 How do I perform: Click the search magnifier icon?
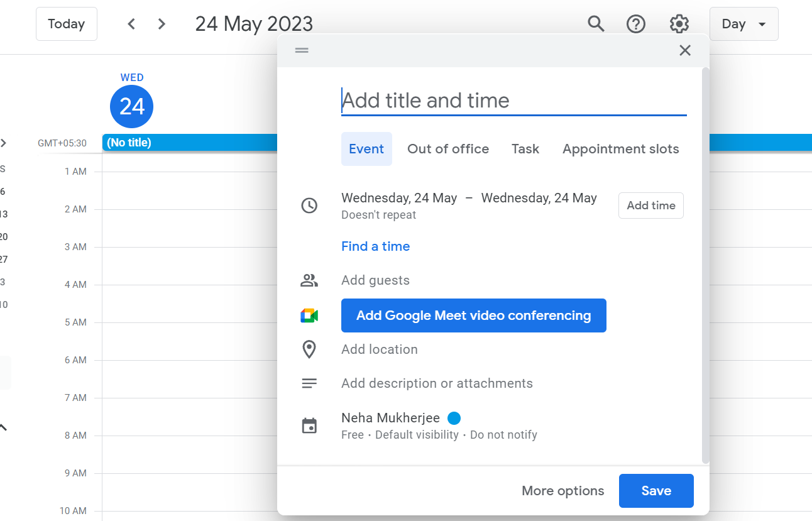(x=596, y=24)
